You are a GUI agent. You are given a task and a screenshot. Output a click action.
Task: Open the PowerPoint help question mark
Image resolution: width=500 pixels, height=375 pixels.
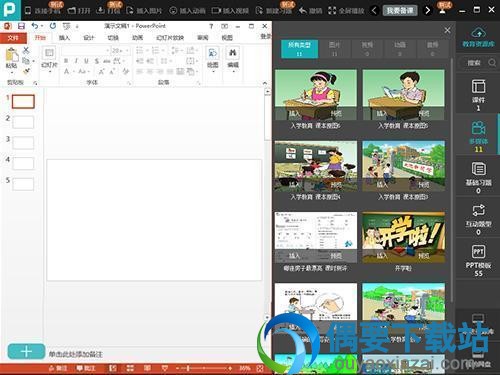pyautogui.click(x=211, y=26)
